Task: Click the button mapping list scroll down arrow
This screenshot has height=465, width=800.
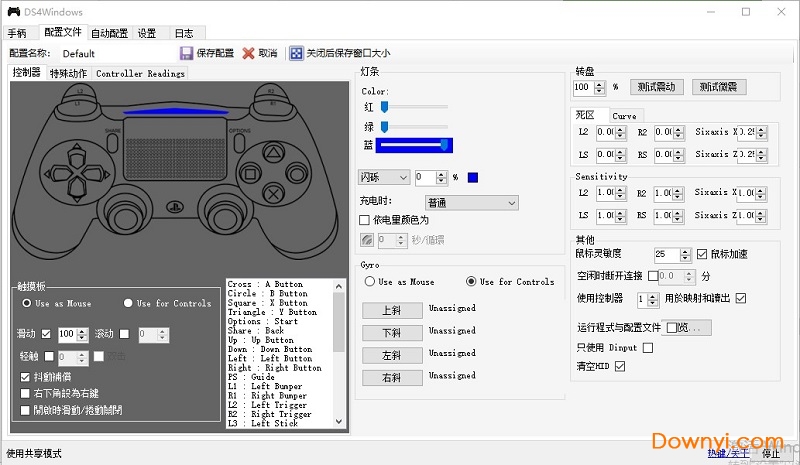Action: [339, 422]
